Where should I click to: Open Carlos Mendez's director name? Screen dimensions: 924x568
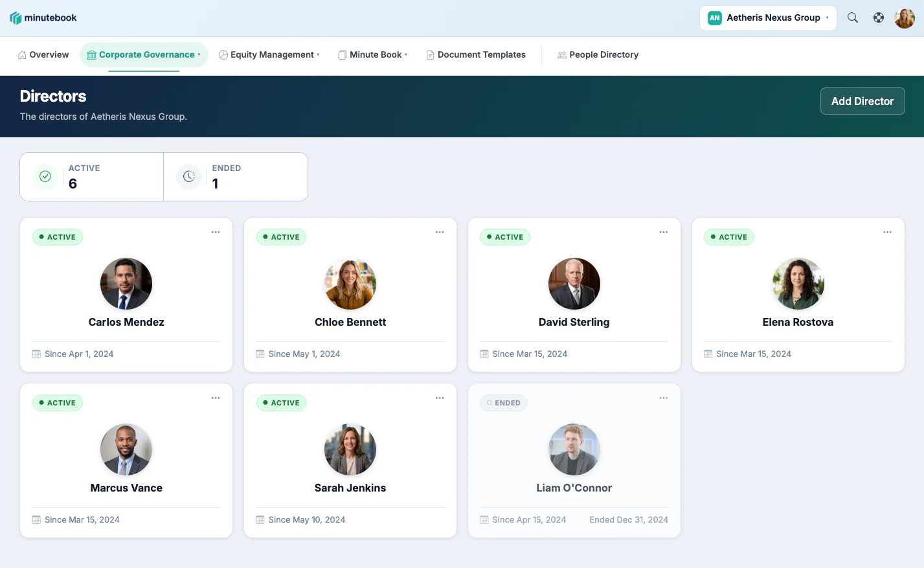coord(126,323)
